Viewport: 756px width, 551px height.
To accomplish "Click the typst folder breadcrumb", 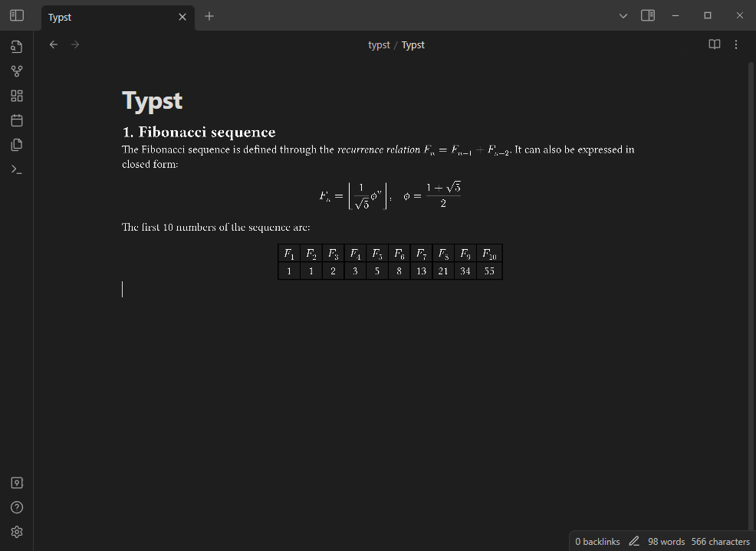I will pos(379,45).
